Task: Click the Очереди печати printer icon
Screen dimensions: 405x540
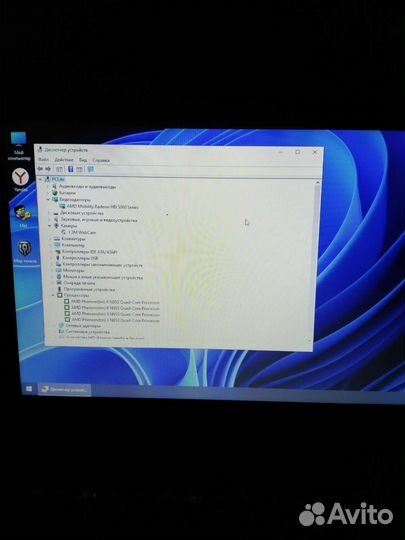Action: click(59, 283)
